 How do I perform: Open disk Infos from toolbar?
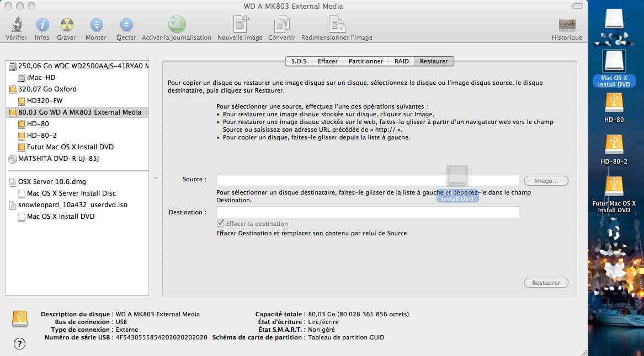pyautogui.click(x=42, y=25)
